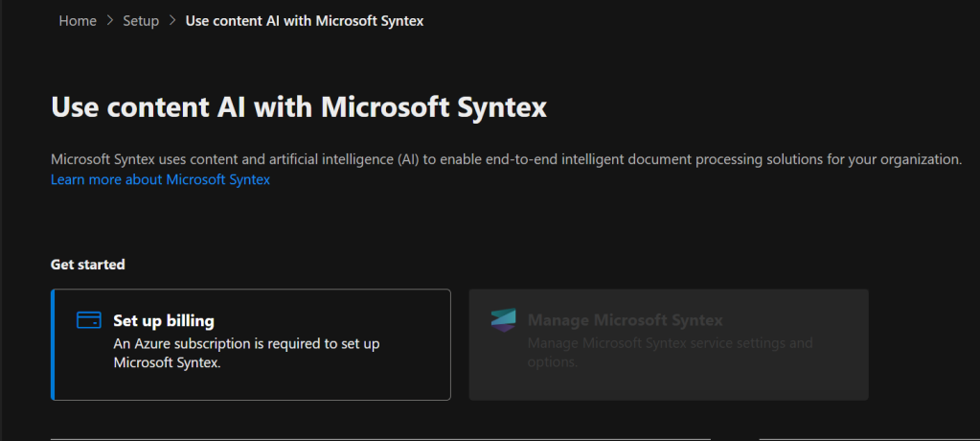Click the Syntex service settings description text
The width and height of the screenshot is (980, 441).
pyautogui.click(x=669, y=352)
